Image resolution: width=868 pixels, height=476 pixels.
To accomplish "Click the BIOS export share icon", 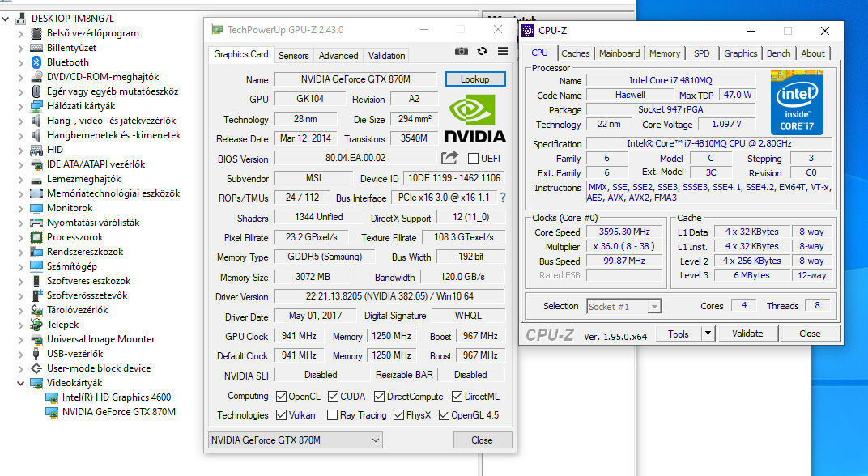I will click(449, 158).
